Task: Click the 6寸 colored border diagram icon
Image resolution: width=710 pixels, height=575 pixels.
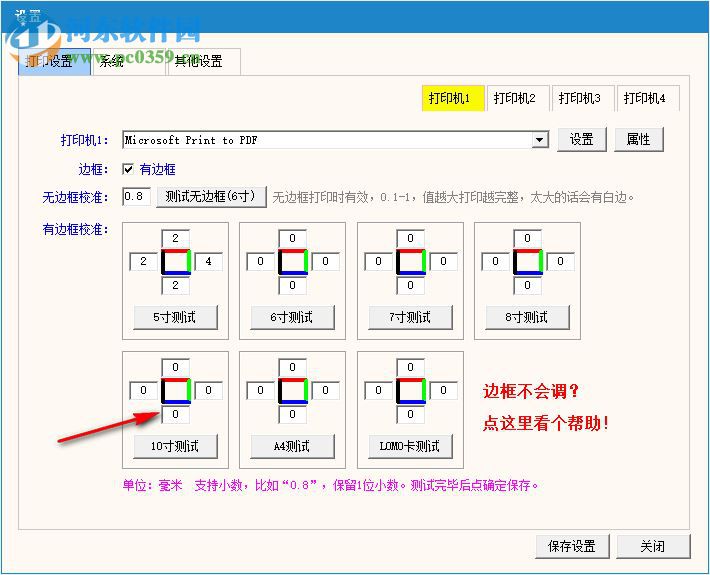Action: pos(293,262)
